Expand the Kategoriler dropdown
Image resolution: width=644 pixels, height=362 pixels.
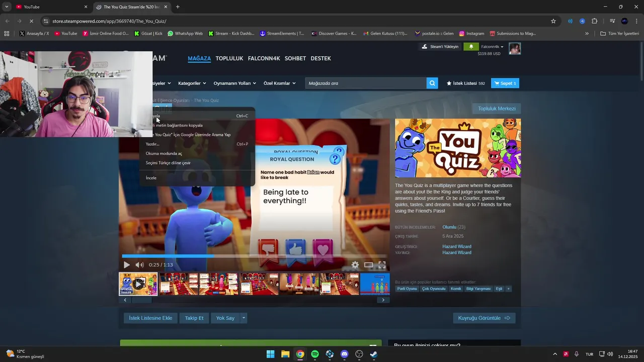192,83
